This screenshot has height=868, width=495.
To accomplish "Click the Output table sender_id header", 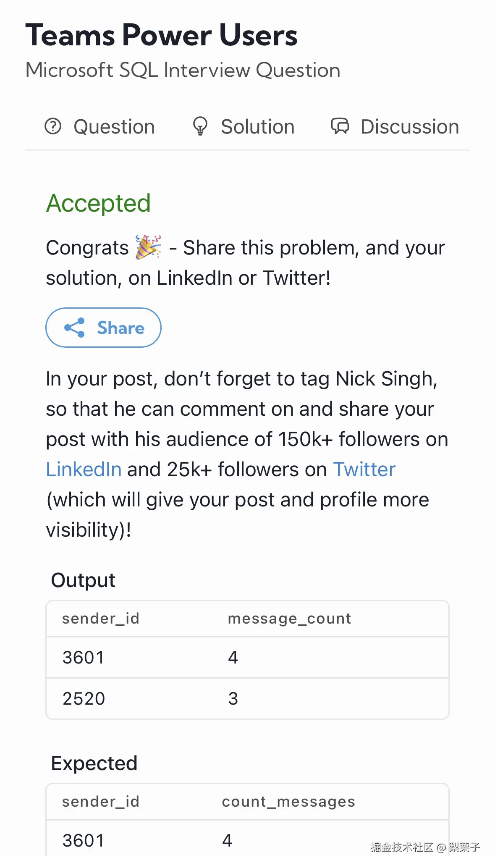I will click(x=101, y=619).
